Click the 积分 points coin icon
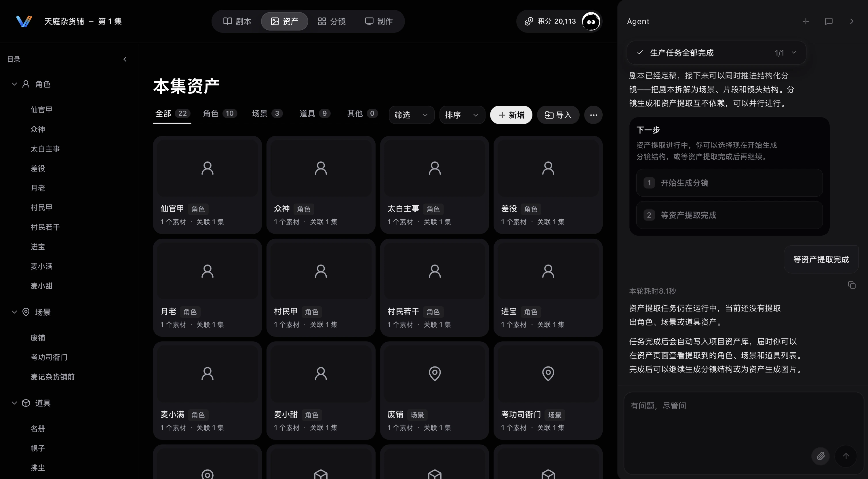The image size is (868, 479). (x=529, y=21)
